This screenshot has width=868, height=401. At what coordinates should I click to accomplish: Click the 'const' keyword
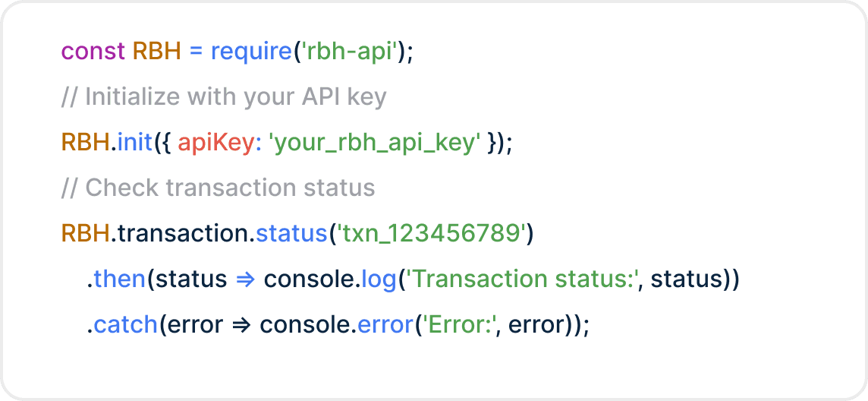pos(93,52)
